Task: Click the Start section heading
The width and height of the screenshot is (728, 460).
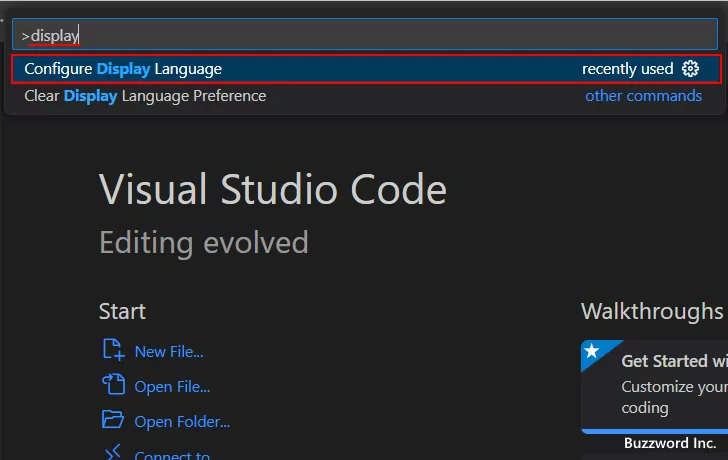Action: click(x=122, y=312)
